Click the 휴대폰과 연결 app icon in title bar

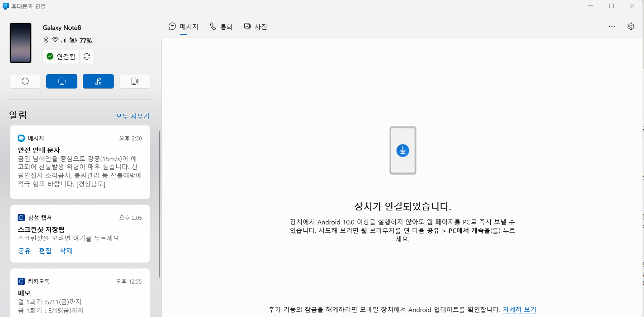click(5, 6)
